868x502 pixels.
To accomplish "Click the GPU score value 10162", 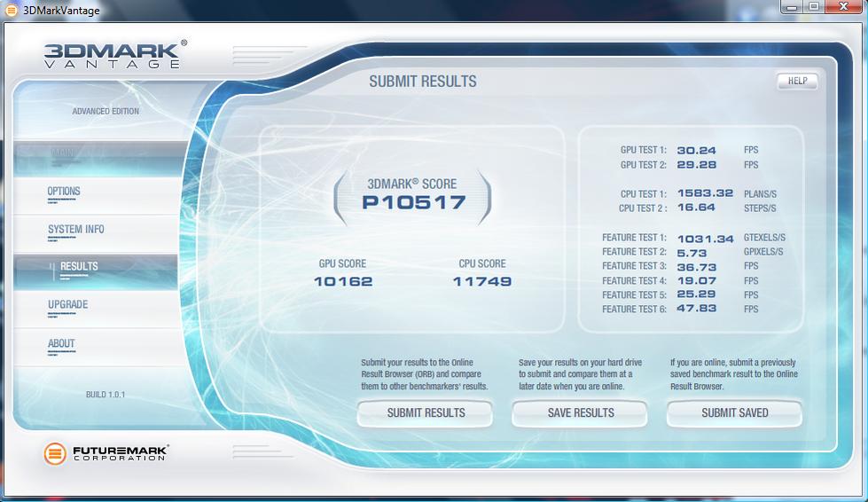I will [x=342, y=281].
